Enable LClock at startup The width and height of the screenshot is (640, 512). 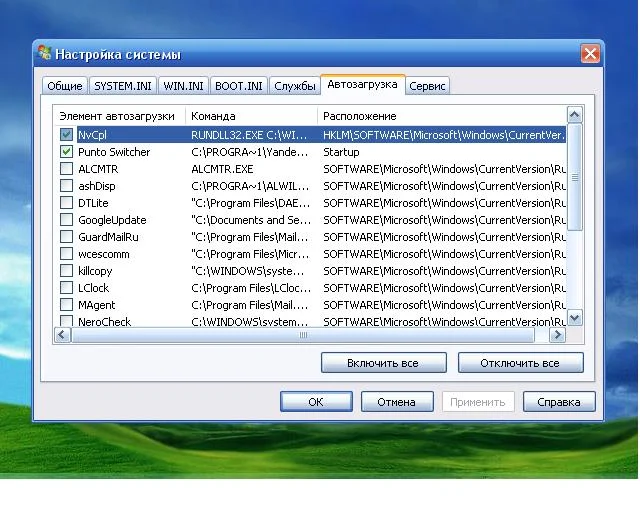(x=66, y=288)
